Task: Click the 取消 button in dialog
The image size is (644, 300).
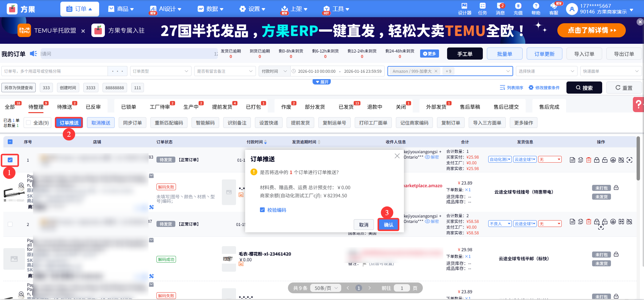Action: click(x=363, y=225)
